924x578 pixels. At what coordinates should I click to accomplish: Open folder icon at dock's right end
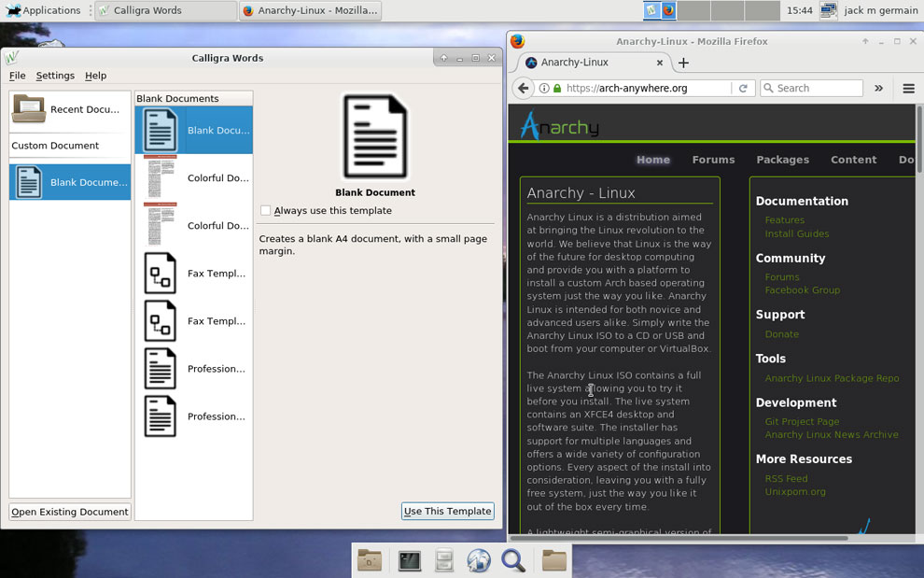pos(553,560)
